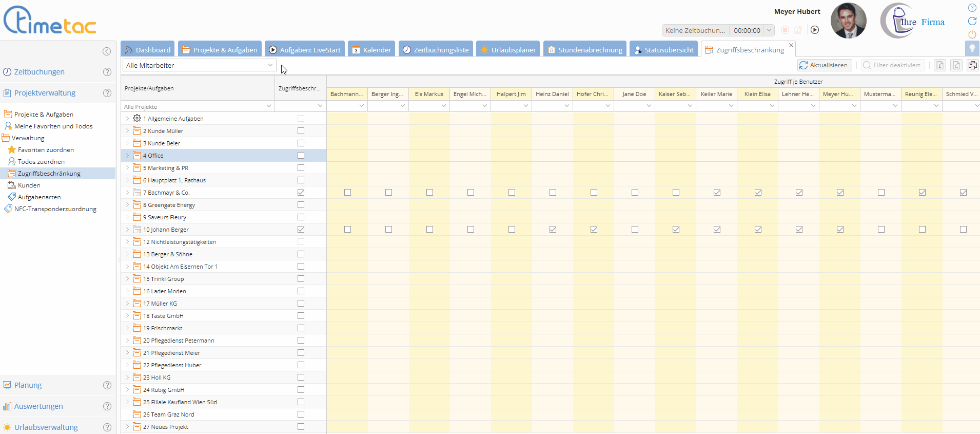Open the Alle Projekte filter dropdown
The width and height of the screenshot is (980, 434).
(x=198, y=106)
